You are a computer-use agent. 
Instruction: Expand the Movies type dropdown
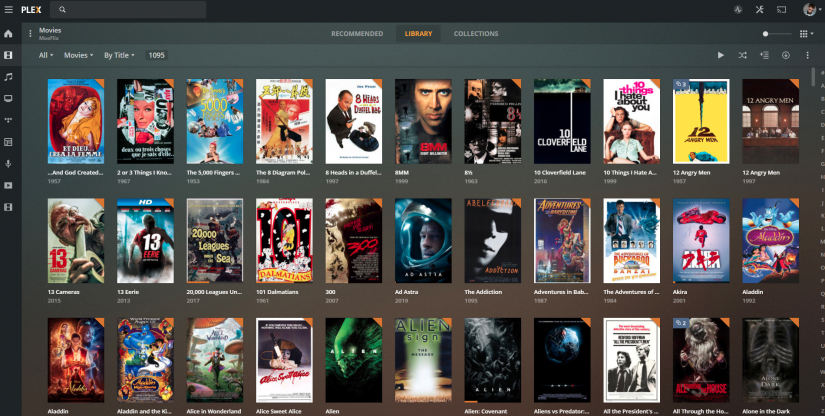78,55
